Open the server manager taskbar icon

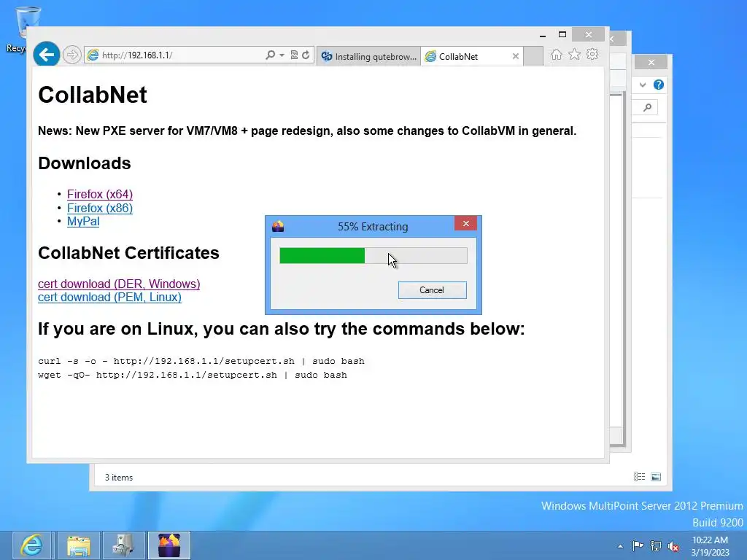point(123,545)
